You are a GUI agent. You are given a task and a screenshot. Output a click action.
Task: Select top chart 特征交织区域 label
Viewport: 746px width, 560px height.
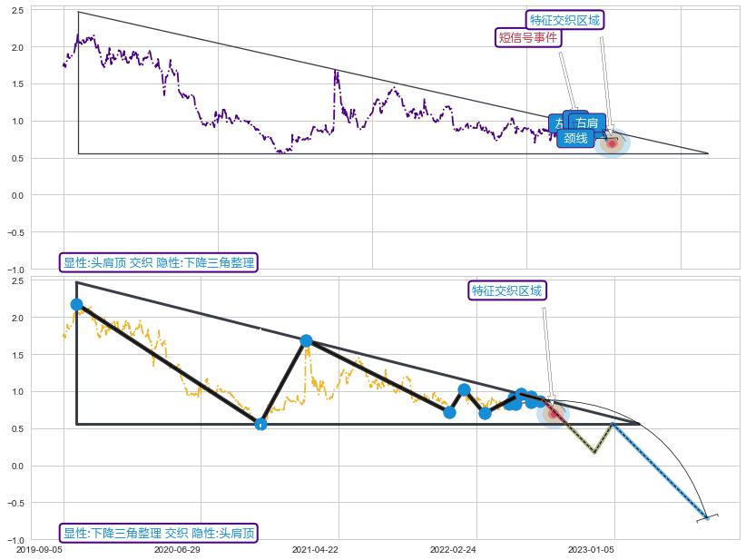(x=564, y=20)
